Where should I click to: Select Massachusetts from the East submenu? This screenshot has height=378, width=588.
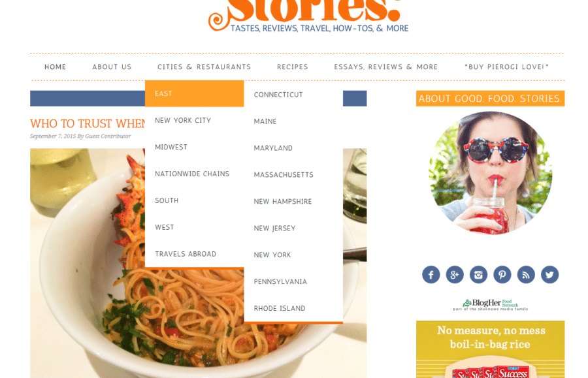click(284, 174)
